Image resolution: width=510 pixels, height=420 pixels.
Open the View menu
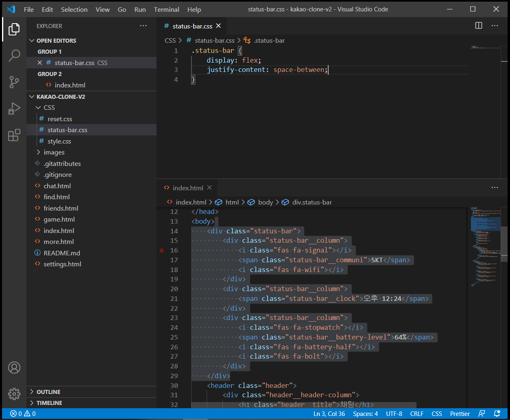(102, 9)
